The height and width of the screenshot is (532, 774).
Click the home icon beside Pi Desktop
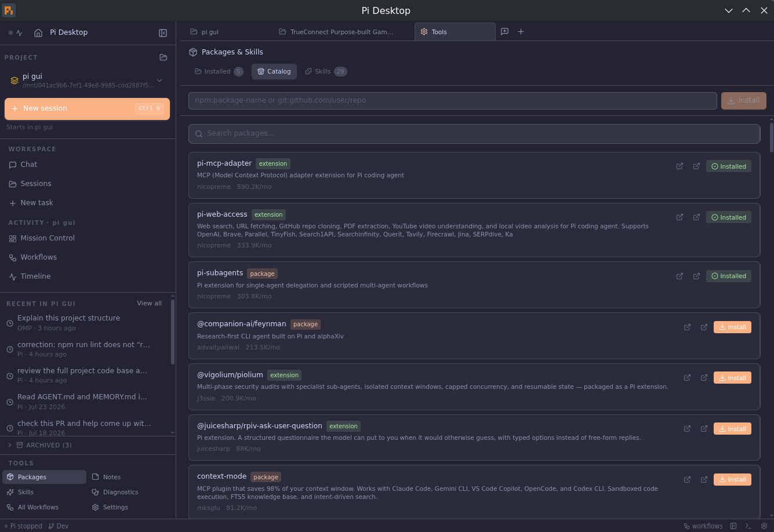click(38, 33)
